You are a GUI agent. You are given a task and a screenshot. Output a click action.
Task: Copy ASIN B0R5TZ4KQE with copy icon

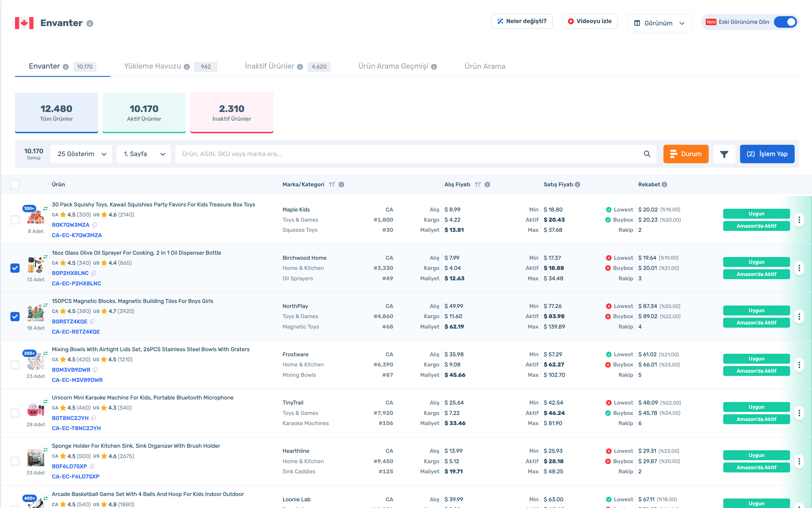click(93, 321)
